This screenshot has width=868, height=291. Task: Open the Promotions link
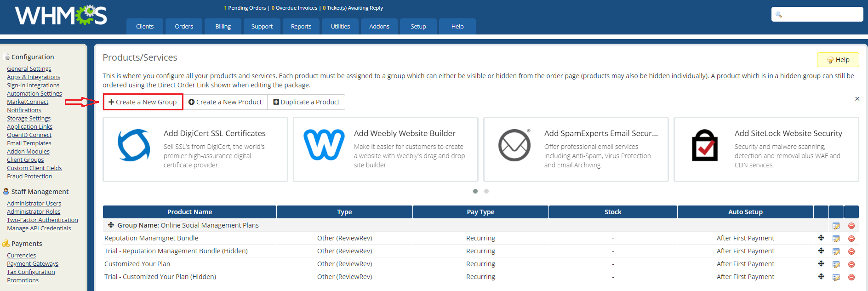coord(23,280)
